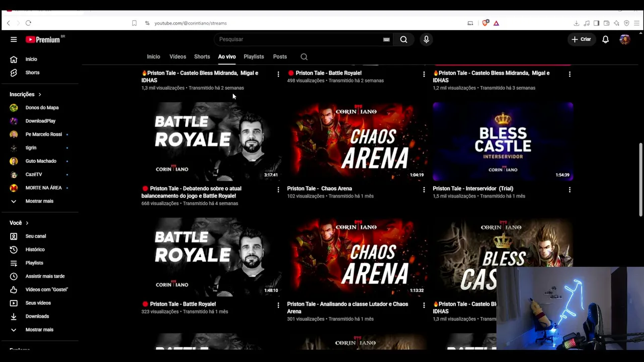Open title "Priston Tale - Chaos Arena"

[319, 189]
